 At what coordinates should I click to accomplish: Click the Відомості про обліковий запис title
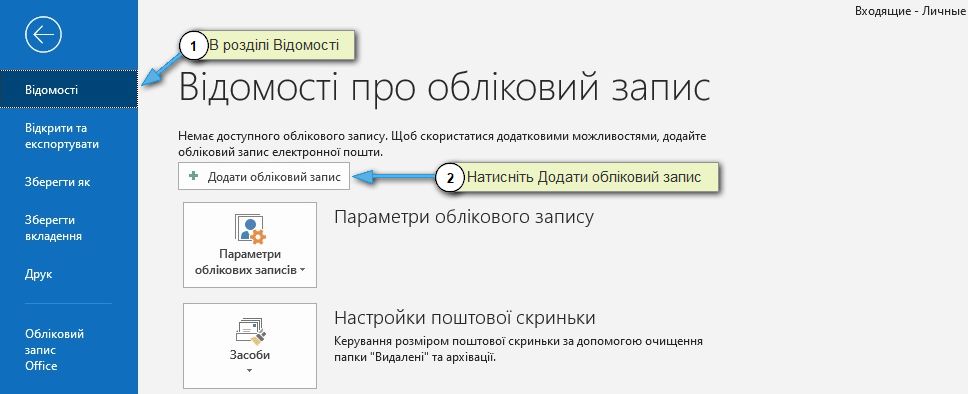444,88
